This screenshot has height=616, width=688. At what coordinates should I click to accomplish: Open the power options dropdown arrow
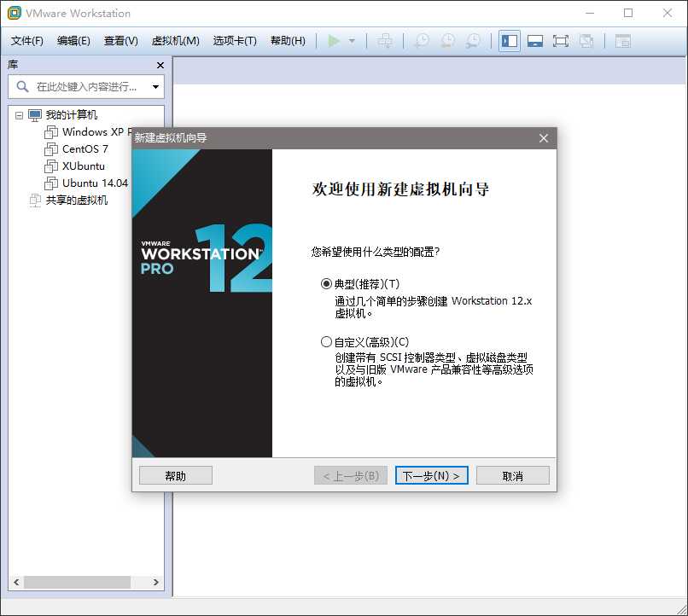[352, 41]
